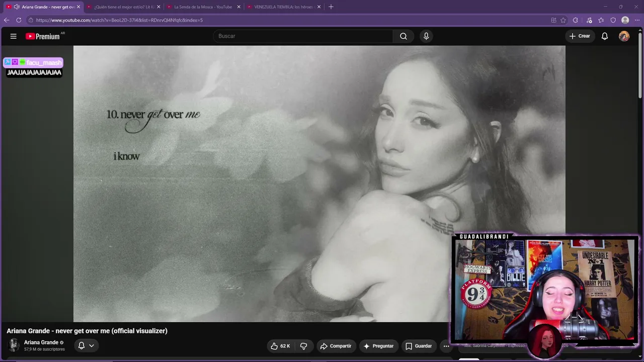
Task: Click the browser address bar URL
Action: [119, 20]
